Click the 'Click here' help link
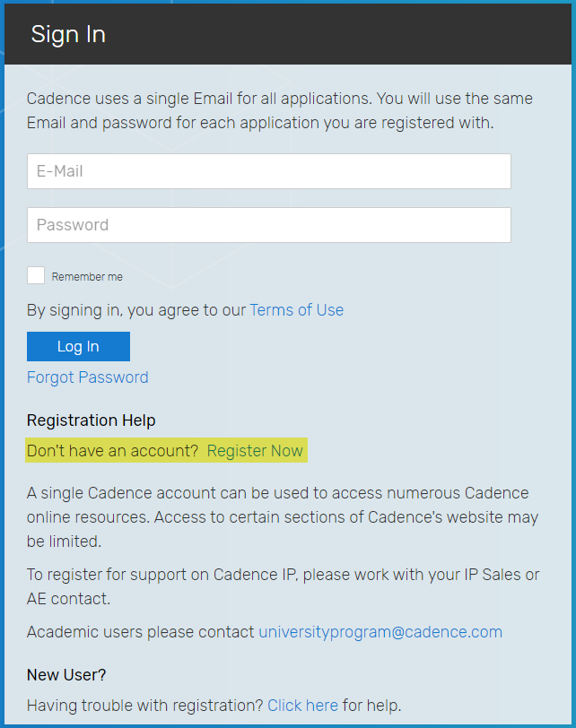Image resolution: width=576 pixels, height=728 pixels. (x=302, y=706)
